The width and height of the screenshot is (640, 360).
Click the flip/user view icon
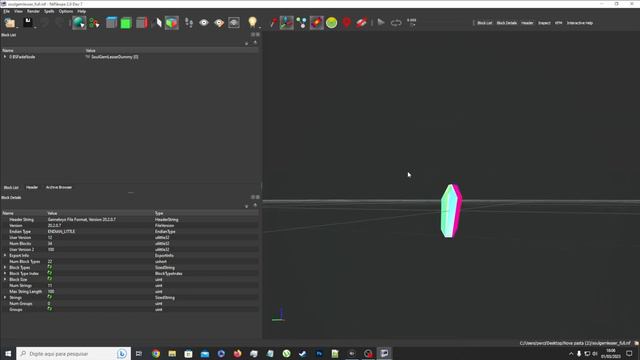[157, 22]
